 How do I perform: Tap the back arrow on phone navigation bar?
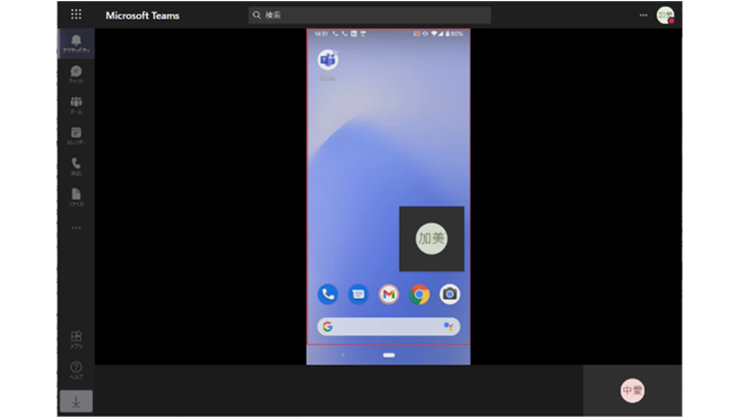point(343,355)
